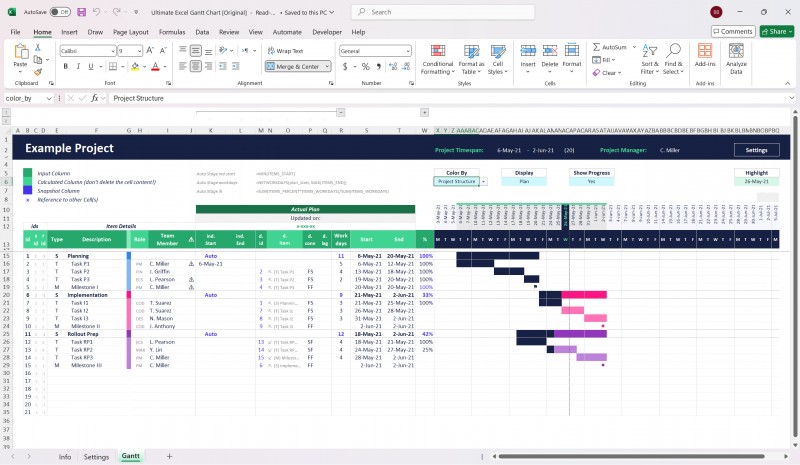Viewport: 800px width, 465px height.
Task: Click the Highlight date 26-May-21 cell
Action: [757, 181]
